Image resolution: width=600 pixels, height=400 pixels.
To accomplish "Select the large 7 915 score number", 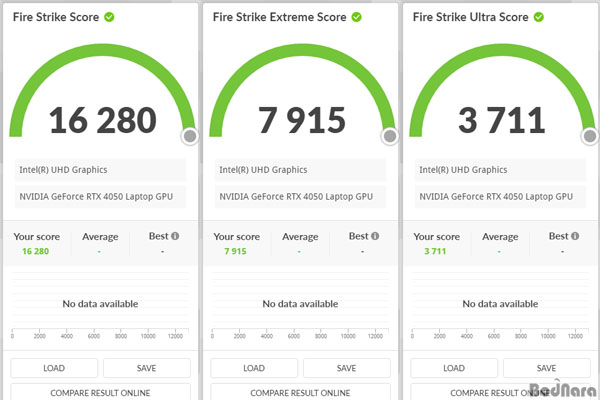I will click(x=302, y=120).
